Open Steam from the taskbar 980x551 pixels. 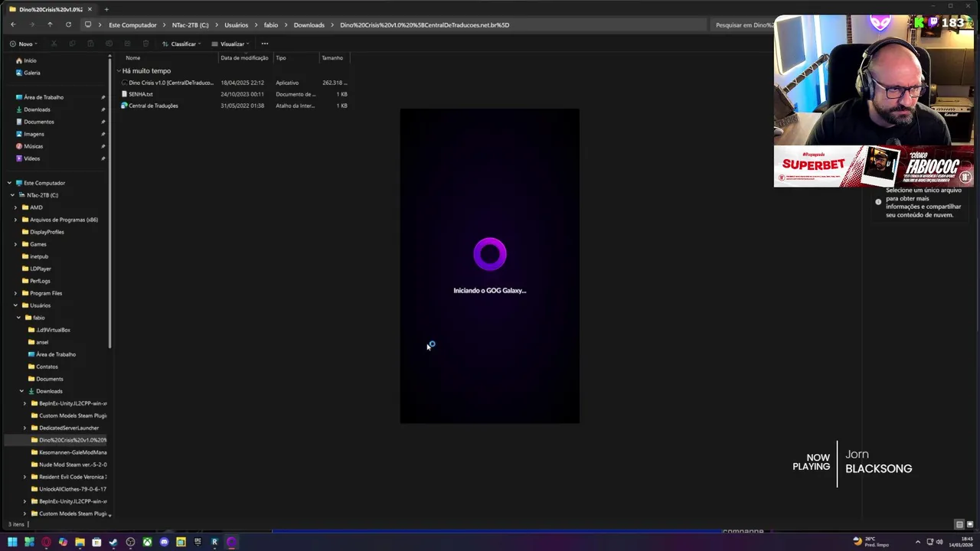coord(113,542)
